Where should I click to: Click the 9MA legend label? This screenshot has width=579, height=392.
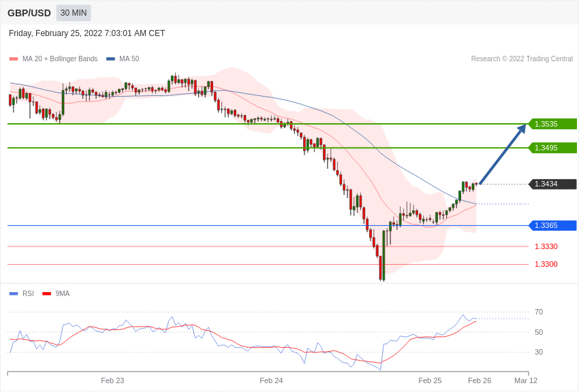pyautogui.click(x=63, y=293)
